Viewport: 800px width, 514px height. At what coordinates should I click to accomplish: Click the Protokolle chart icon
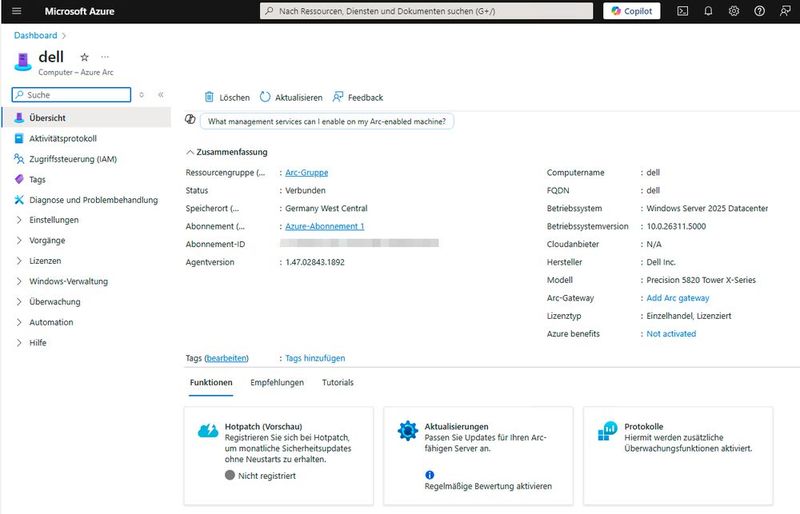coord(608,431)
